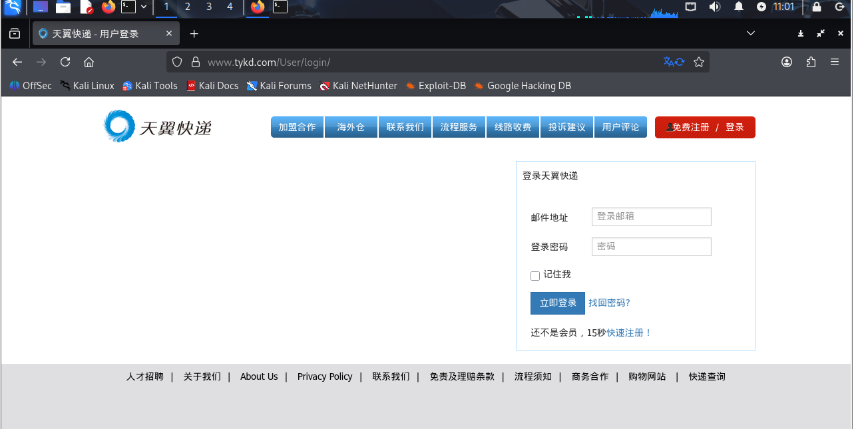
Task: Open the tab list dropdown chevron
Action: point(751,33)
